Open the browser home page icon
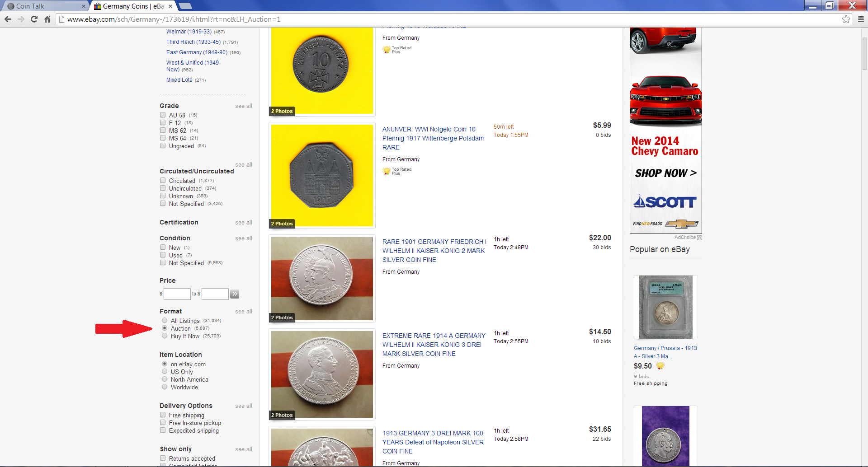 click(47, 19)
